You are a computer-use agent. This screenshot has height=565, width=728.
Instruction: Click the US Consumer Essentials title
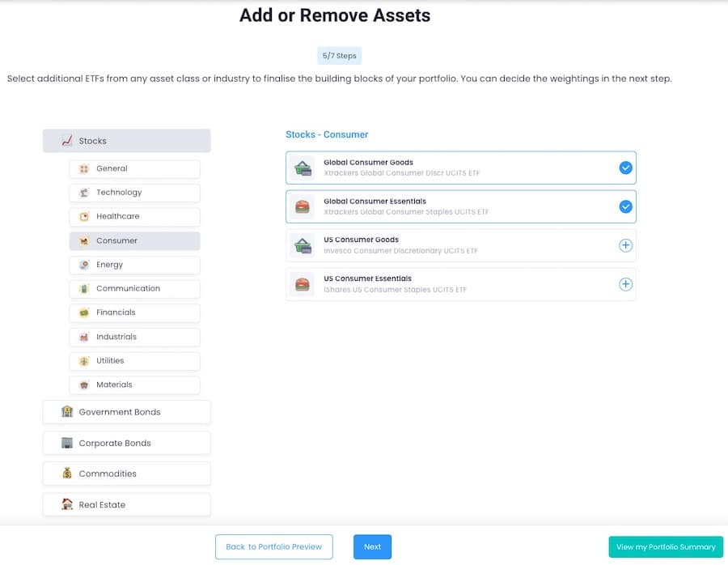368,278
